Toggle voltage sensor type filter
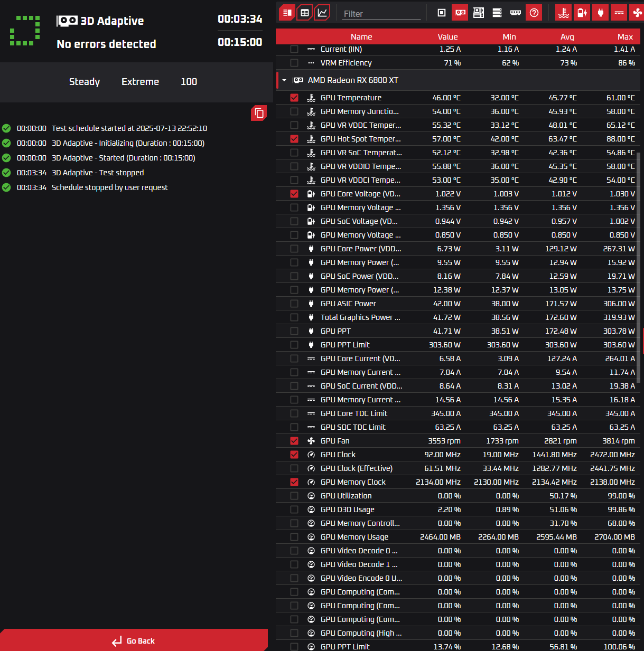The width and height of the screenshot is (644, 651). pos(582,13)
